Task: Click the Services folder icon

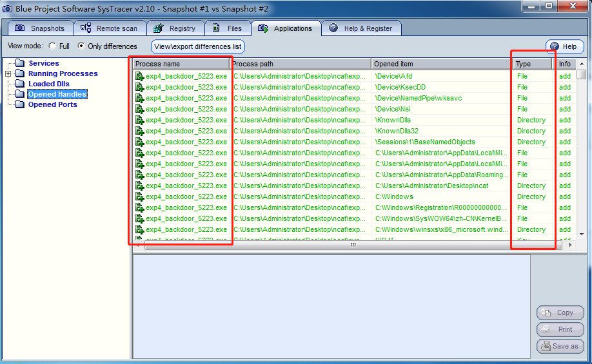Action: coord(19,63)
